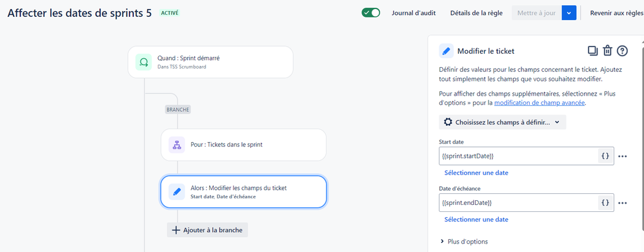Viewport: 644px width, 252px height.
Task: Insert smart value in Date d'échéance field
Action: [605, 203]
